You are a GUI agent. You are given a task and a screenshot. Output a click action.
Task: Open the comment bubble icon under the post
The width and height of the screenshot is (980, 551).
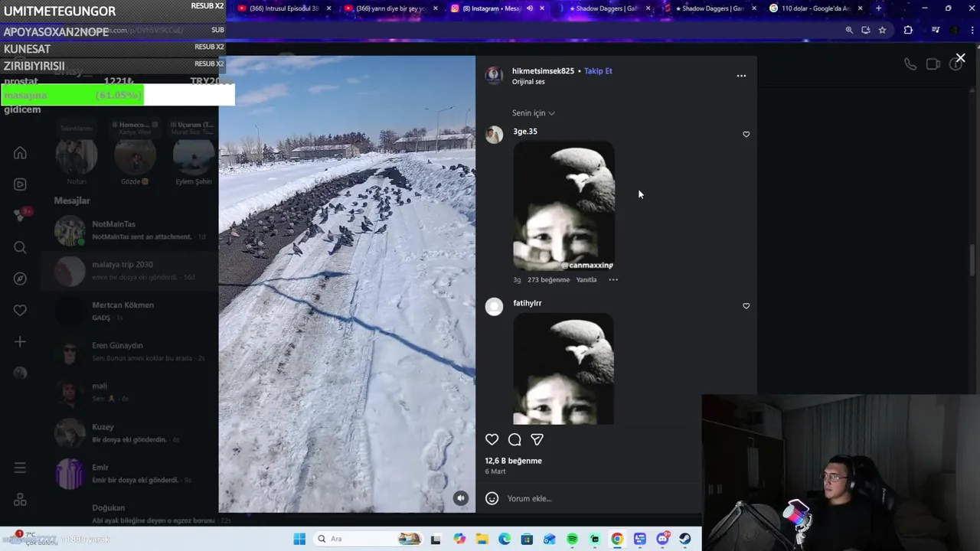point(514,439)
